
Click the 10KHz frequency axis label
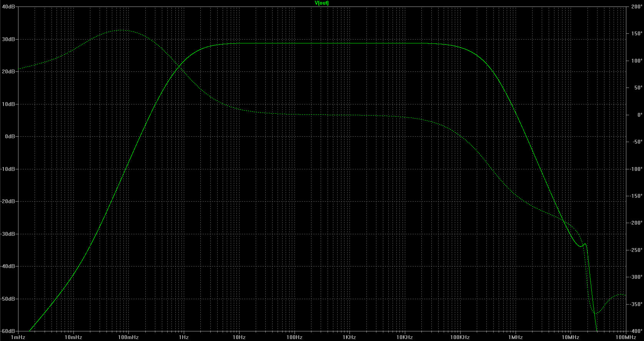(x=404, y=338)
